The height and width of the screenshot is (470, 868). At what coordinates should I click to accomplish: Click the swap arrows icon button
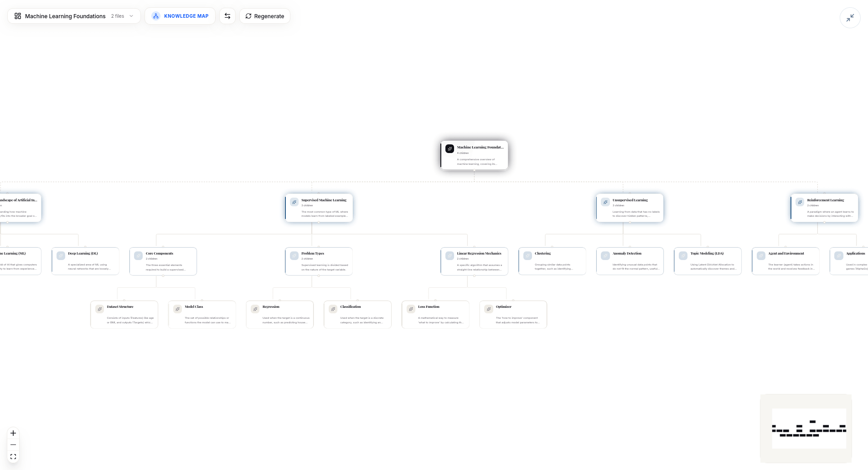pos(227,16)
